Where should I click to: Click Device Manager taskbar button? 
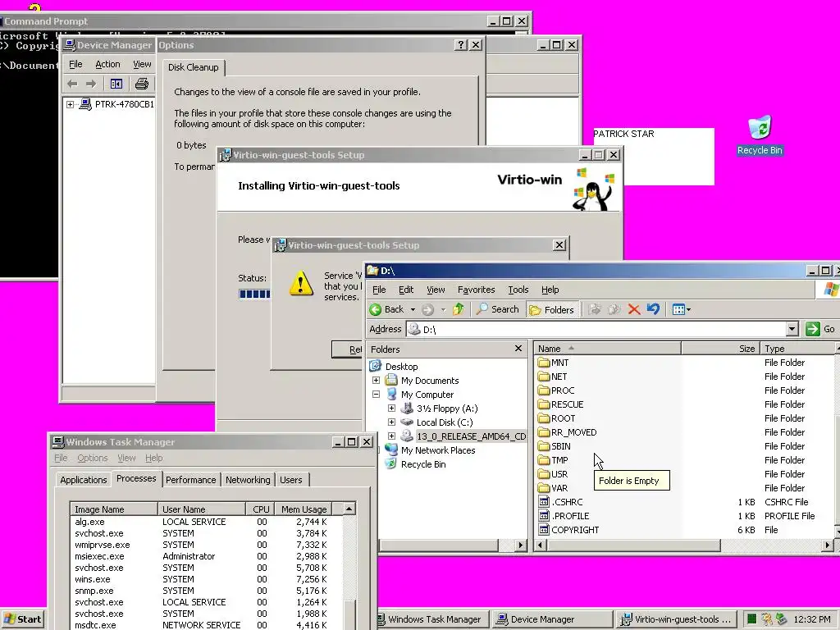point(552,619)
